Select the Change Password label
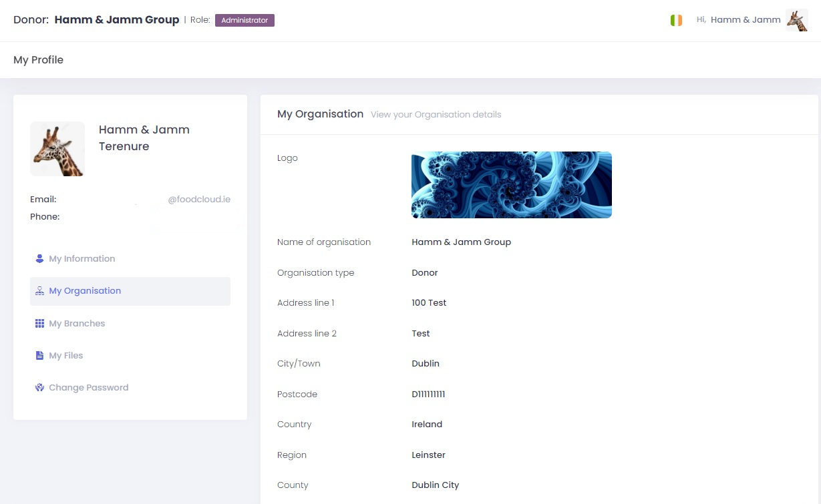Image resolution: width=821 pixels, height=504 pixels. point(88,388)
